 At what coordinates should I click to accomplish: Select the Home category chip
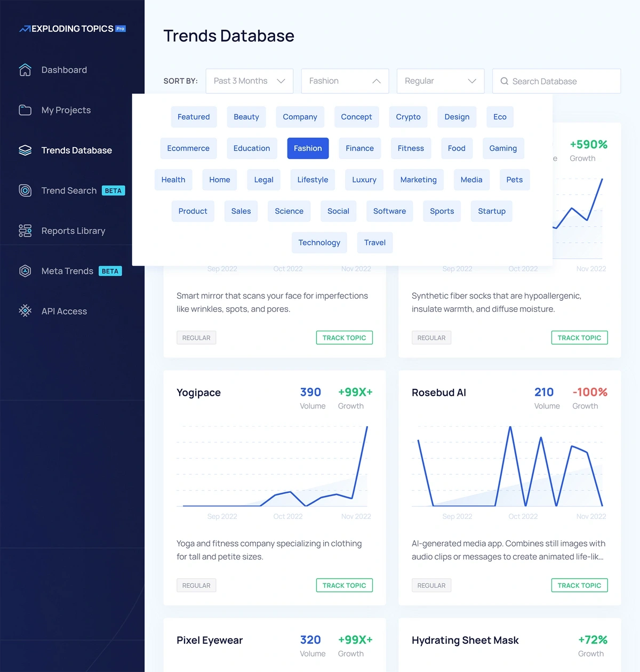tap(220, 180)
